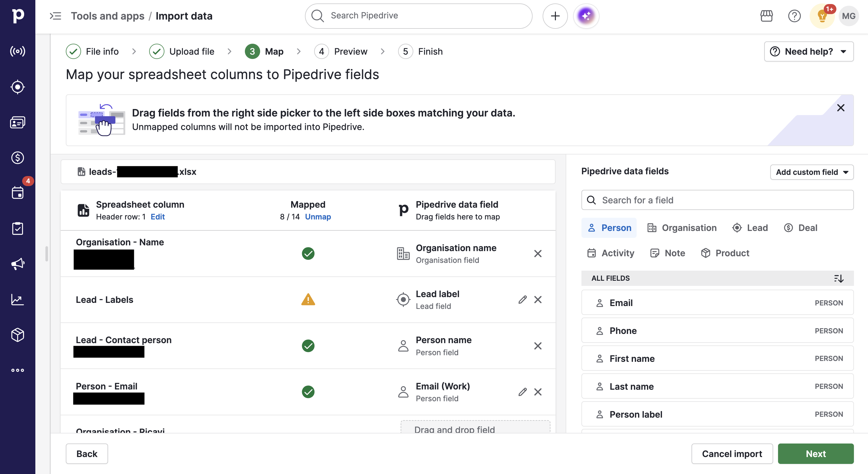Open the AI assistant sparkle icon
Viewport: 868px width, 474px height.
tap(586, 16)
